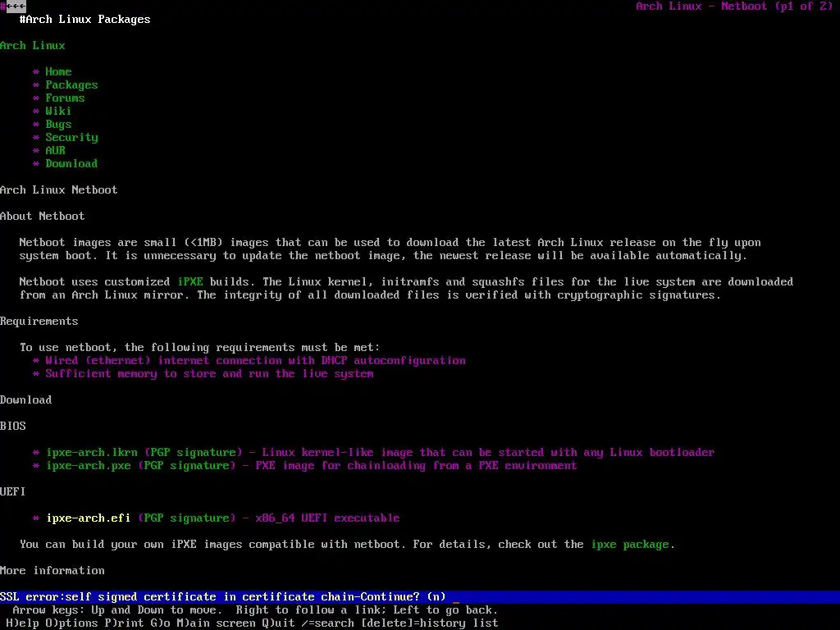The image size is (840, 630).
Task: Click the 'More information' heading
Action: coord(52,571)
